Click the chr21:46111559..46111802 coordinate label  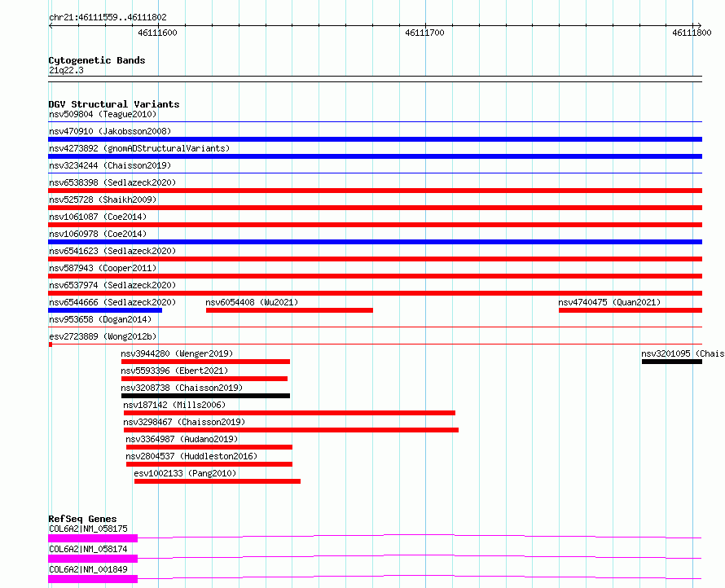[108, 18]
